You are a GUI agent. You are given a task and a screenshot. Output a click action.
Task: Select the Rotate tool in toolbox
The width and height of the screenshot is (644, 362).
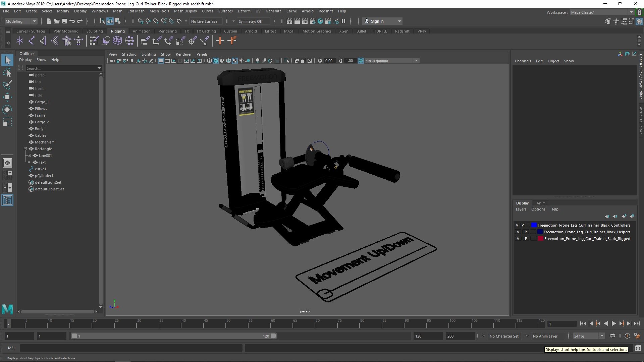pos(7,110)
